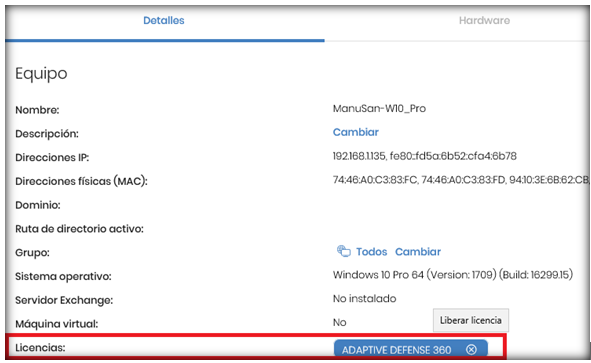The height and width of the screenshot is (363, 591).
Task: Open the Todos group link
Action: (371, 251)
